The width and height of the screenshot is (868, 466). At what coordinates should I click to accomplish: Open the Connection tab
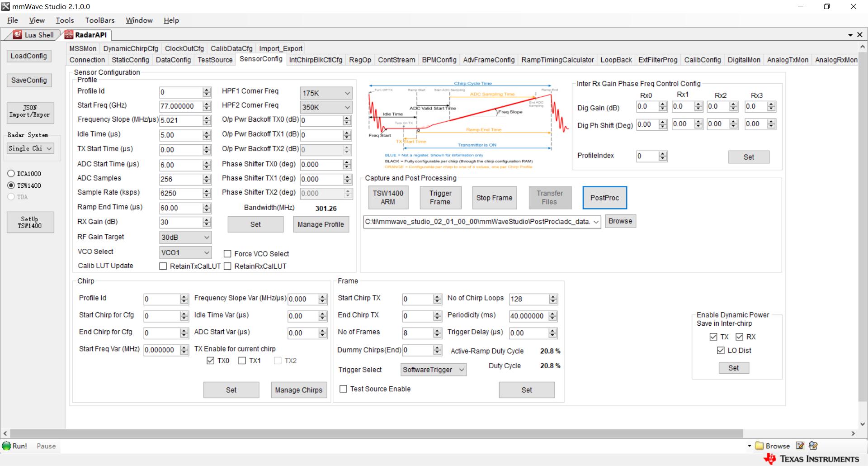tap(87, 60)
